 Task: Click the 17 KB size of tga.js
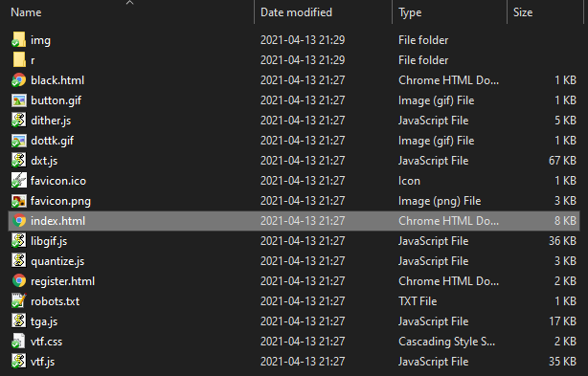tap(562, 321)
